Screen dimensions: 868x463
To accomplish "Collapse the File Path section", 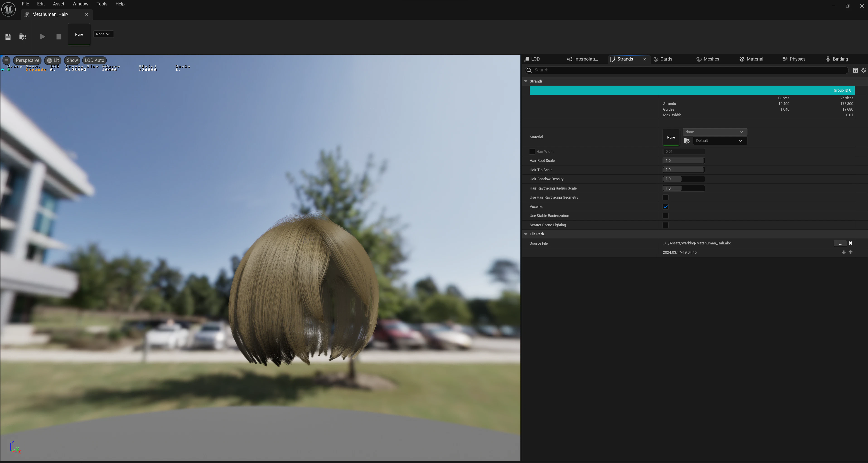I will 526,234.
